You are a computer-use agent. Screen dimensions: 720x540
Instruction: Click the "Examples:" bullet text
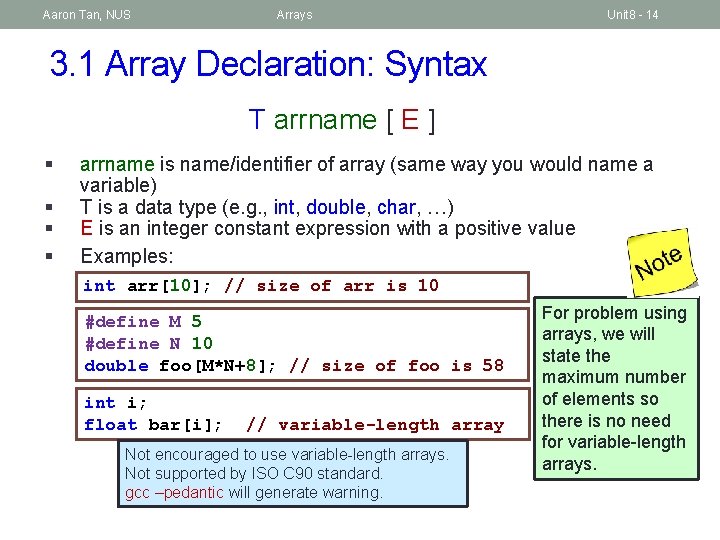[127, 256]
